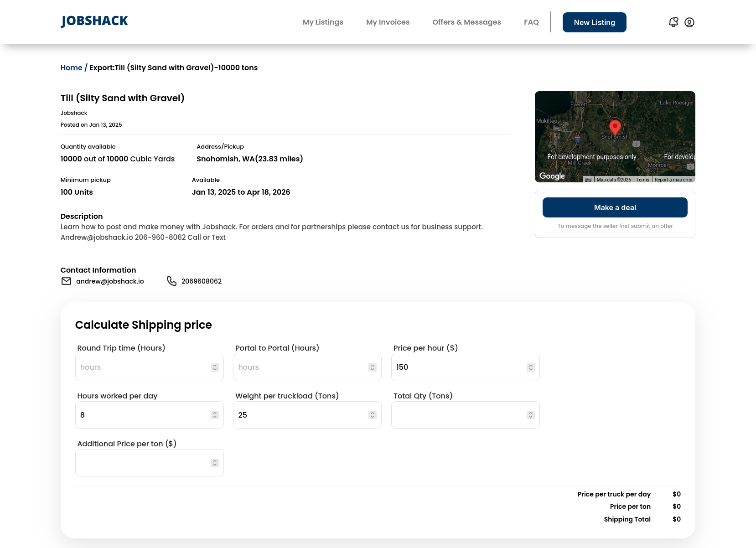756x548 pixels.
Task: Increment the Weight per truckload stepper
Action: pyautogui.click(x=372, y=412)
